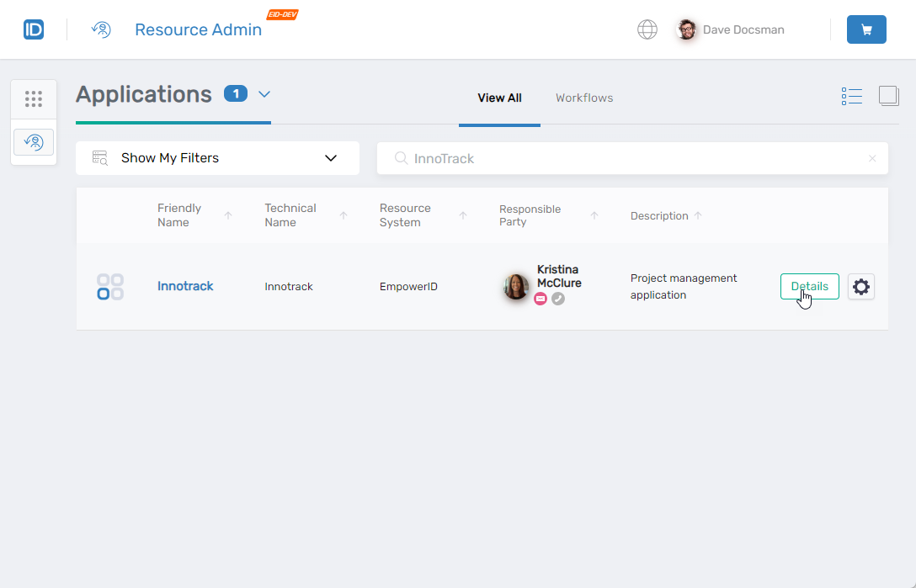Open the shopping cart
The height and width of the screenshot is (588, 916).
[x=866, y=29]
